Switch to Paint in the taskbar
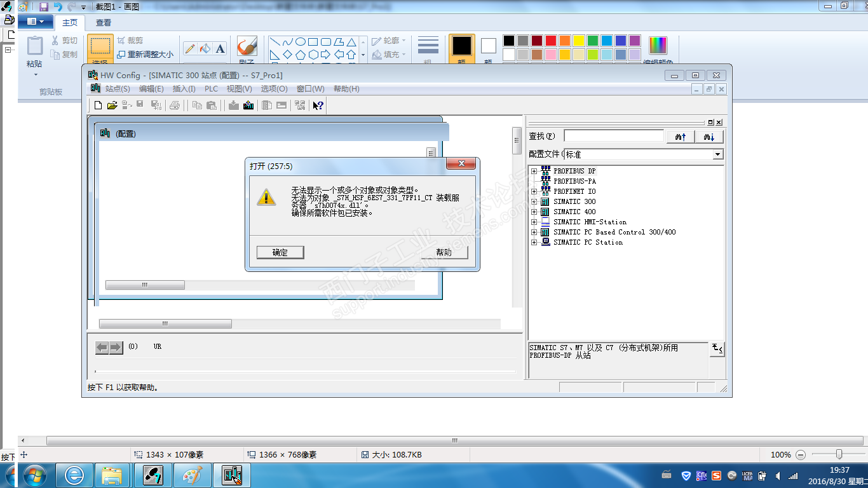868x488 pixels. point(191,475)
